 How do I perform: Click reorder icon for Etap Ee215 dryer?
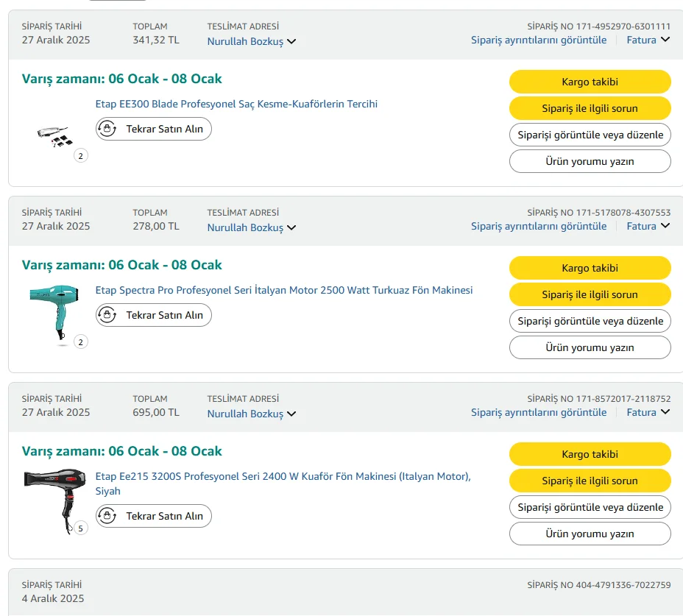pyautogui.click(x=107, y=517)
